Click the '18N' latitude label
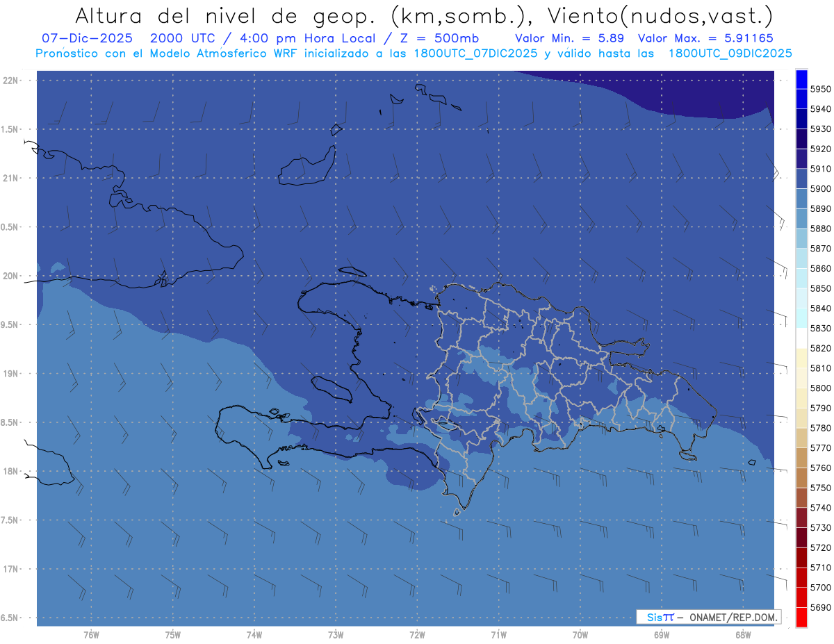 click(10, 471)
